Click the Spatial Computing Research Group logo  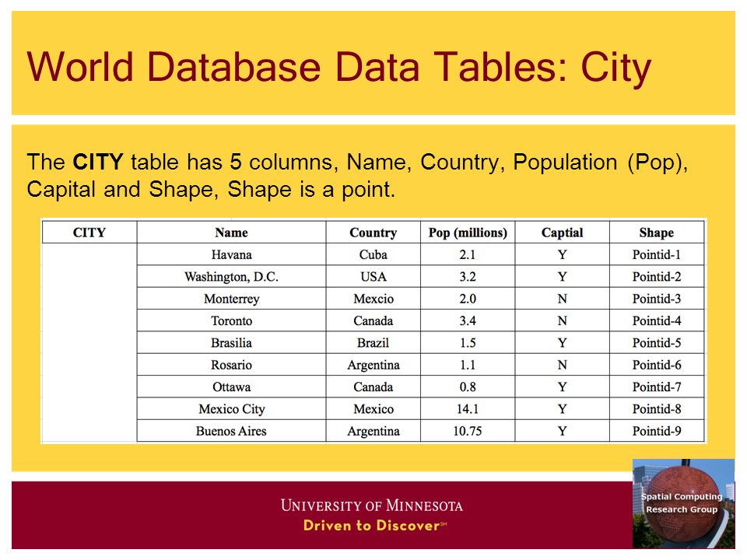pyautogui.click(x=683, y=503)
